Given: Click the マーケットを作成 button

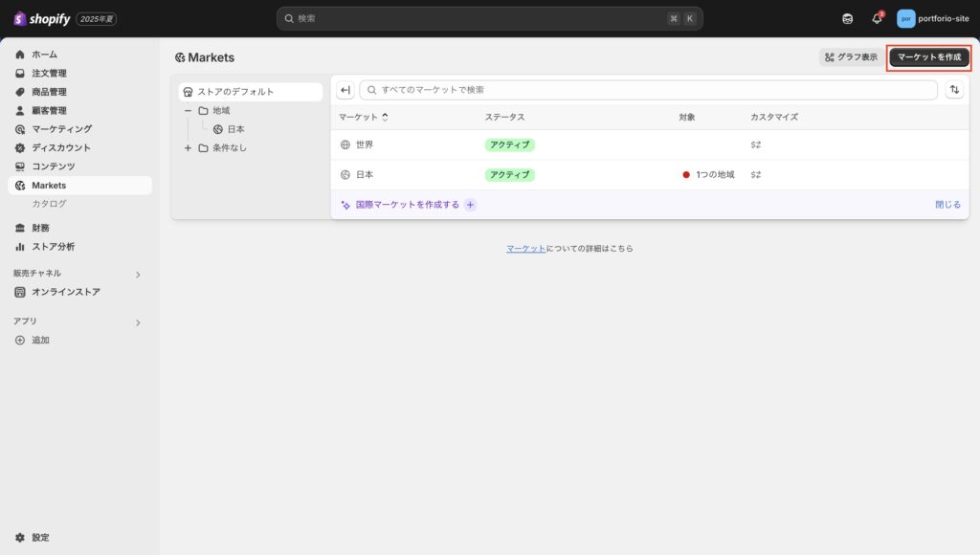Looking at the screenshot, I should [x=929, y=57].
